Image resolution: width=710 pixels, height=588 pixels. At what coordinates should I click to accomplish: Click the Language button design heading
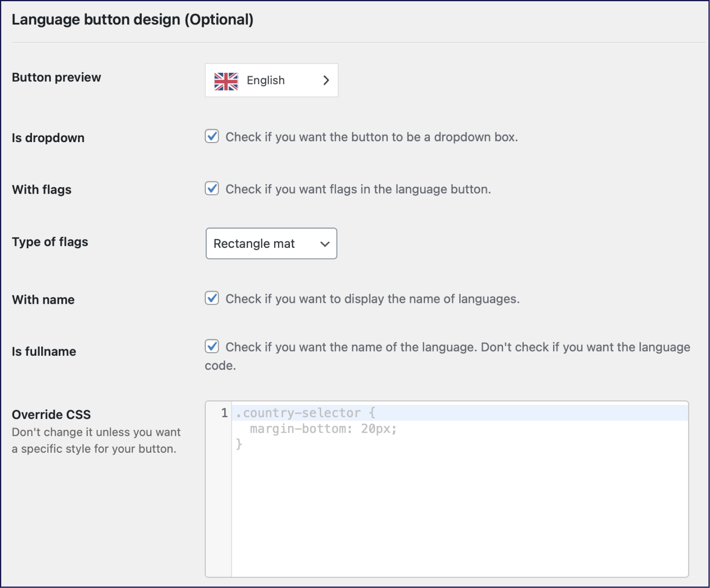point(133,18)
